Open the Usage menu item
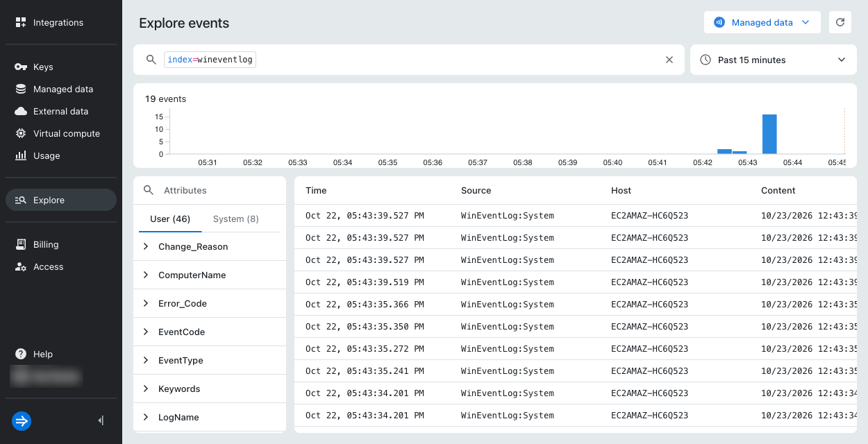The width and height of the screenshot is (868, 444). pos(61,156)
